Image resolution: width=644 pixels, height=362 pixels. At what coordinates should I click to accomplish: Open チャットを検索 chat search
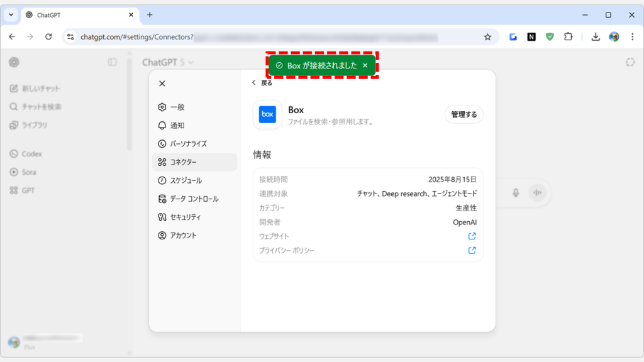(x=36, y=107)
